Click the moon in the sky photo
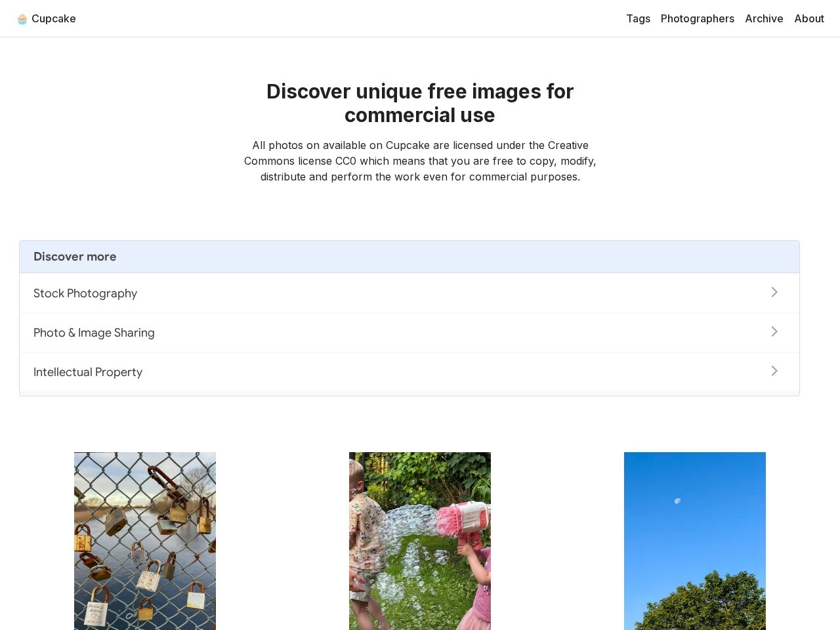 click(x=677, y=501)
